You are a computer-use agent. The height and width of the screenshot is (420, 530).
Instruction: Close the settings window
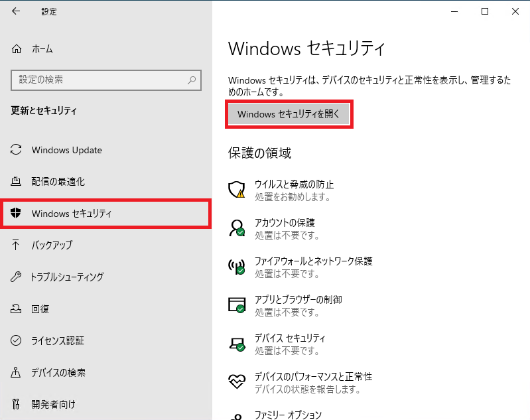(515, 11)
